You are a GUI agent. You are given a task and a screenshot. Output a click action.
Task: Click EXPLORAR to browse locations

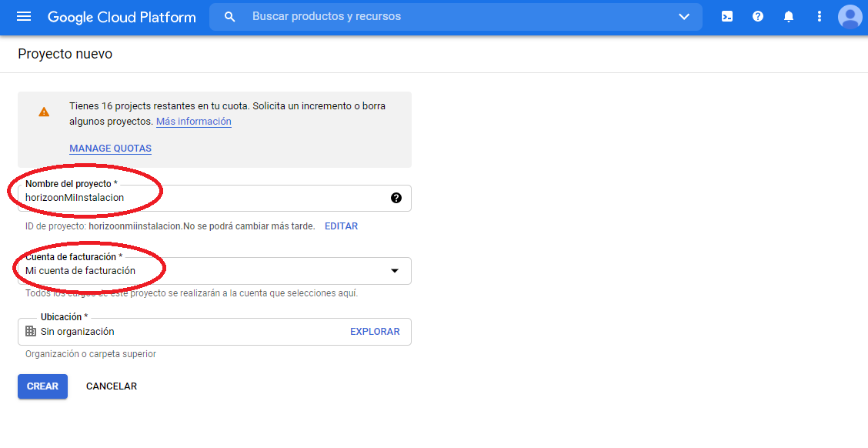(375, 331)
